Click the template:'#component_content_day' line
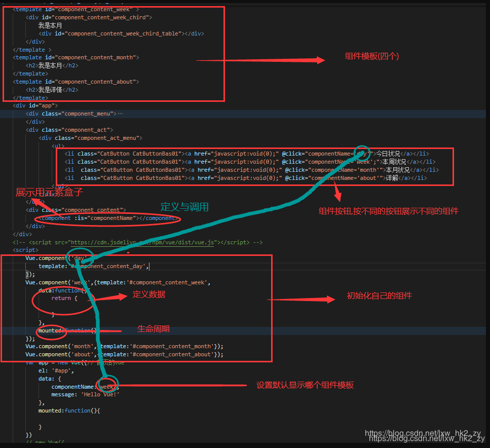Screen dimensions: 490x448 click(x=94, y=267)
